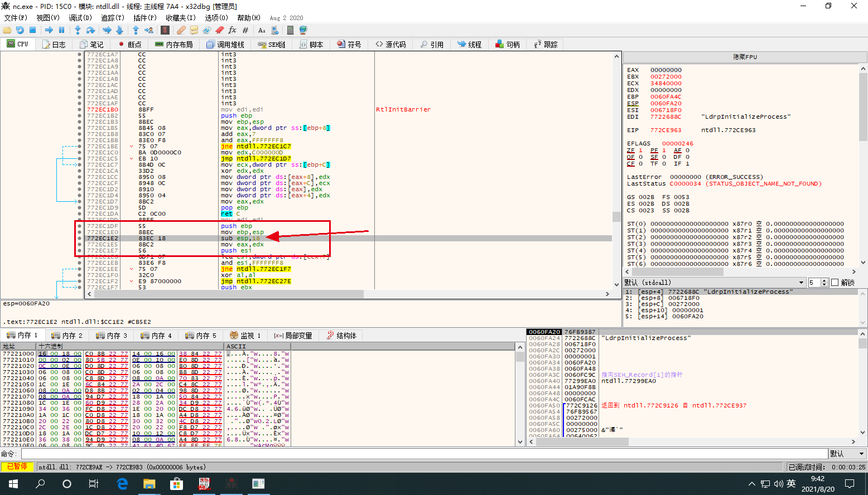Click the Trace Over icon

point(119,30)
